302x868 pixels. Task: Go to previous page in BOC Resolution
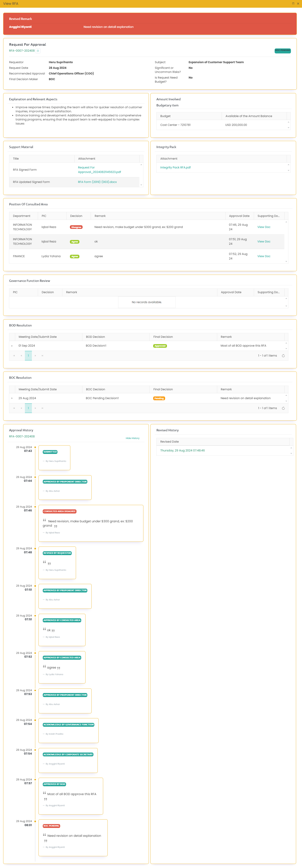click(x=21, y=408)
